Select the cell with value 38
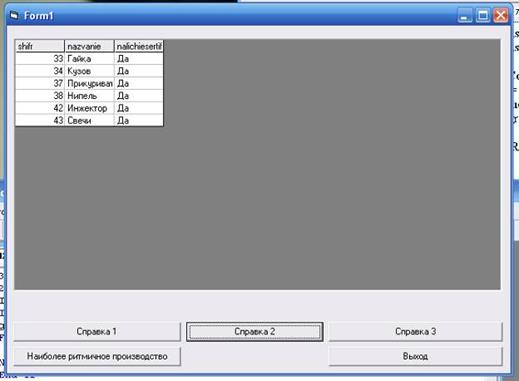Viewport: 519px width, 381px height. coord(40,96)
